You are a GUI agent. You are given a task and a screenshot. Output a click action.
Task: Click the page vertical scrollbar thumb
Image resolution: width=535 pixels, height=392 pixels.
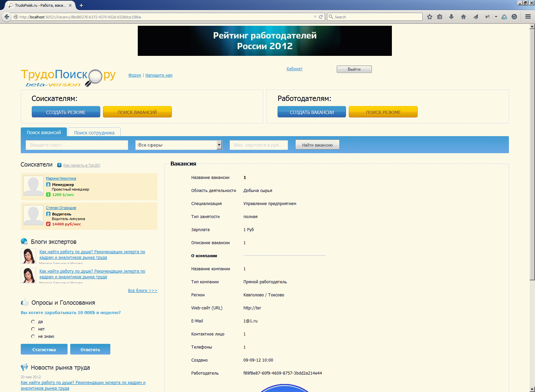532,155
